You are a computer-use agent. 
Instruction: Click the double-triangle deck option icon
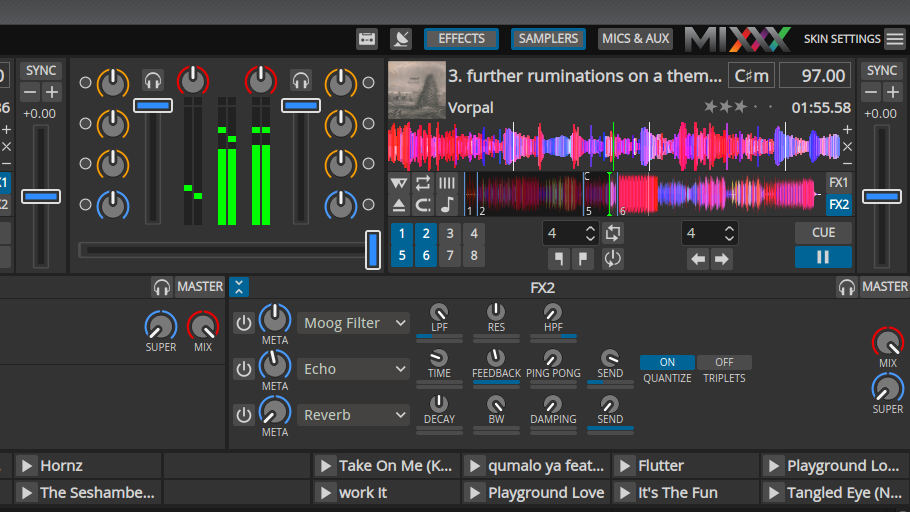[x=399, y=183]
